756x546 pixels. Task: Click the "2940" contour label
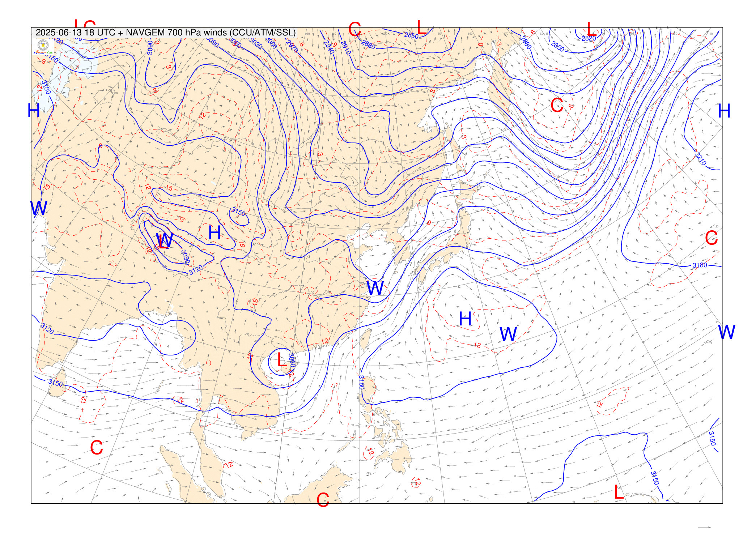[329, 47]
